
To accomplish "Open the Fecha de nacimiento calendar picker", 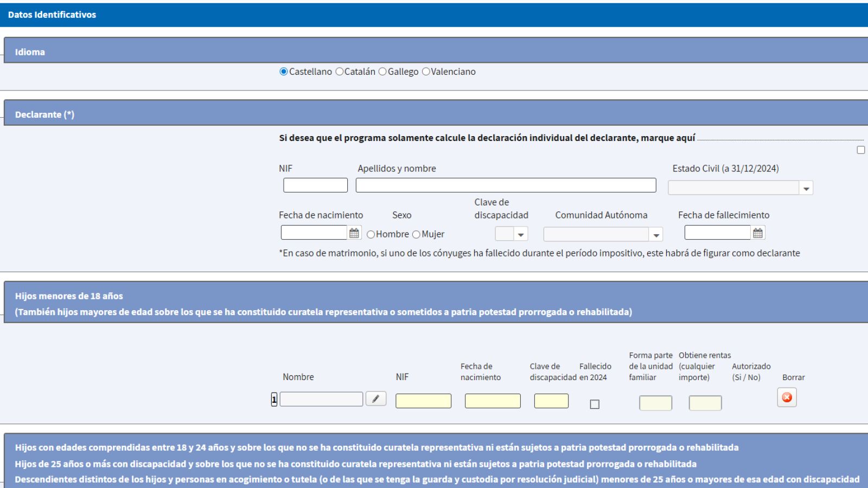I will [354, 233].
